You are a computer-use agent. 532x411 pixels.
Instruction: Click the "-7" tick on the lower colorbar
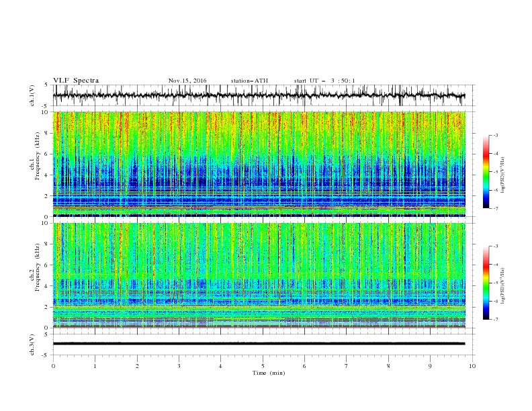pos(495,319)
